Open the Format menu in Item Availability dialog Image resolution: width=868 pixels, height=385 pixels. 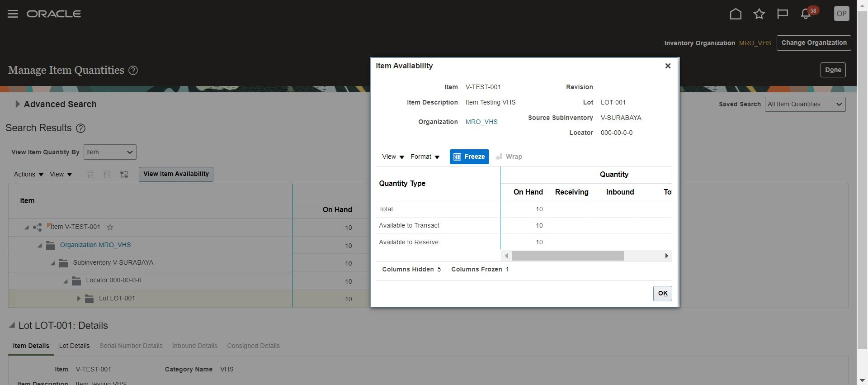tap(425, 157)
